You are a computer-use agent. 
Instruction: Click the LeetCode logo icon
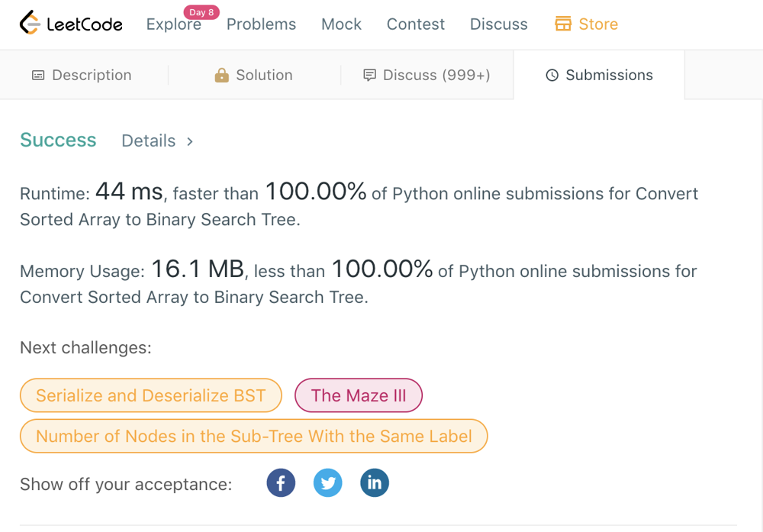pos(29,24)
